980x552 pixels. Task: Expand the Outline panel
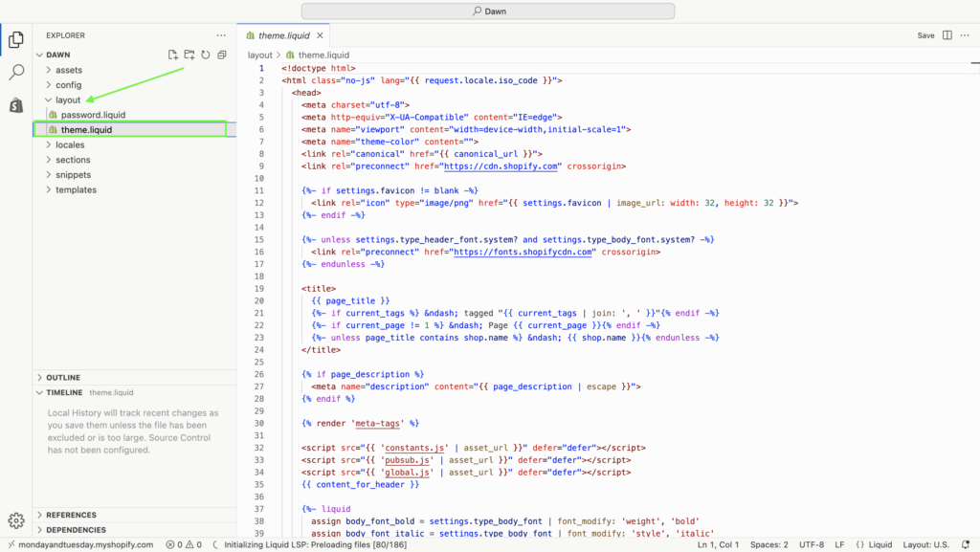(x=39, y=378)
